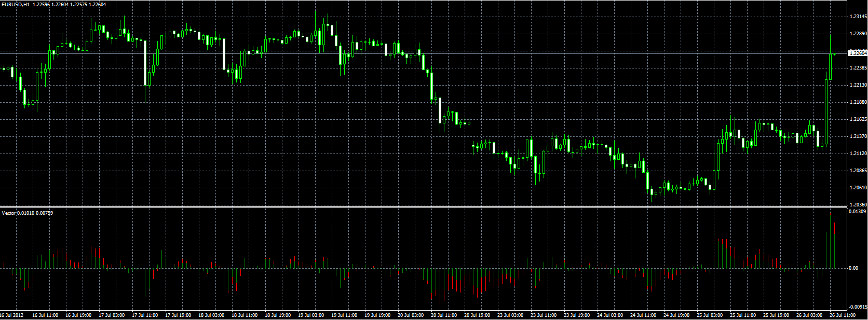Image resolution: width=868 pixels, height=320 pixels.
Task: Click price level 1.22385 on the axis
Action: [858, 68]
